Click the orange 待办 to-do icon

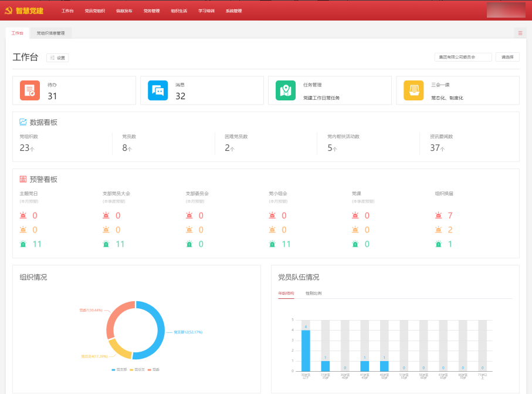[29, 90]
